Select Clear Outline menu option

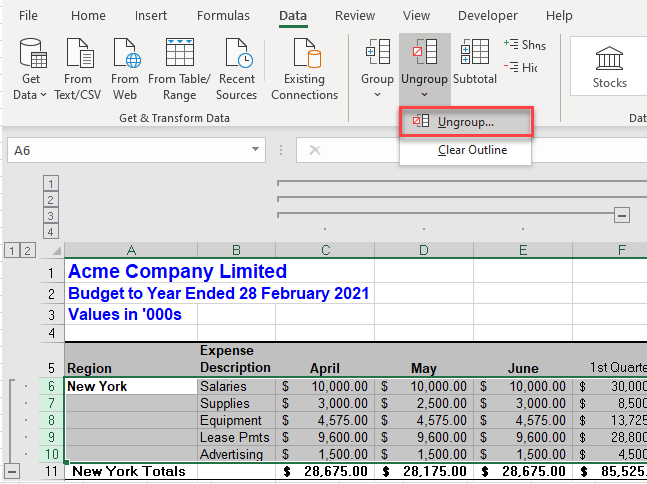(472, 150)
